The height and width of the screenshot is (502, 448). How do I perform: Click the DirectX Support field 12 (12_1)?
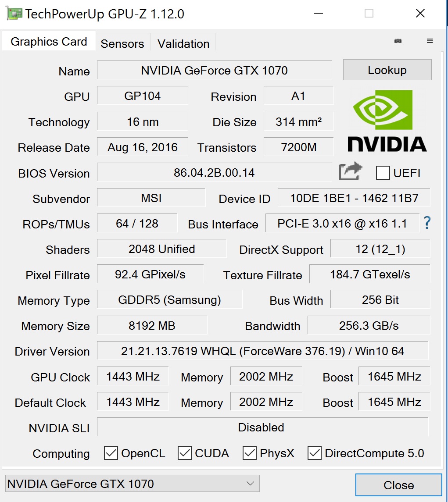click(x=380, y=249)
